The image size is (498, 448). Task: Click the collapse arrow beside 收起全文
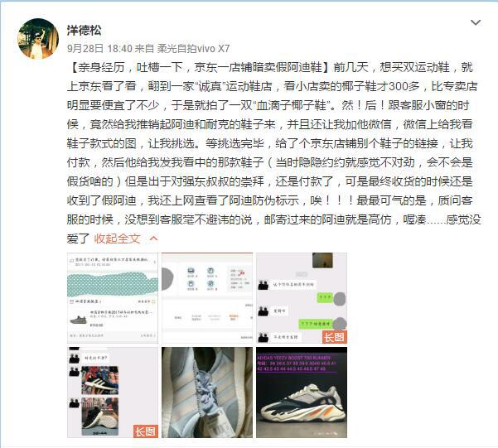[x=154, y=238]
